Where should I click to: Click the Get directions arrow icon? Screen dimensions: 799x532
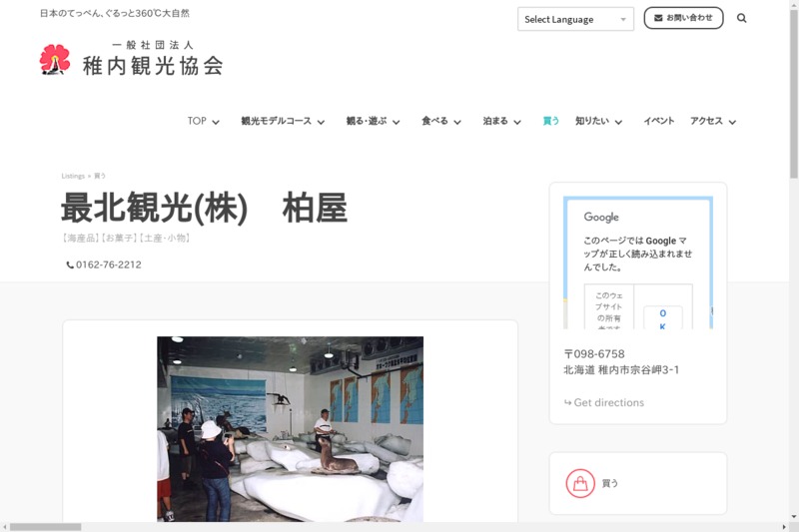567,403
